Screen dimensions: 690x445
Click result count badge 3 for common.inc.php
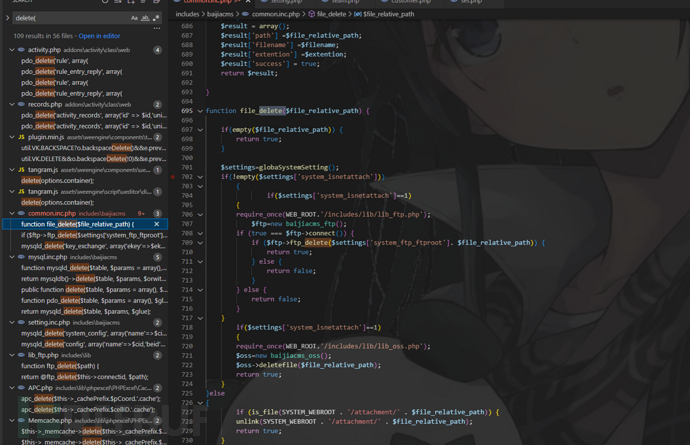[157, 213]
